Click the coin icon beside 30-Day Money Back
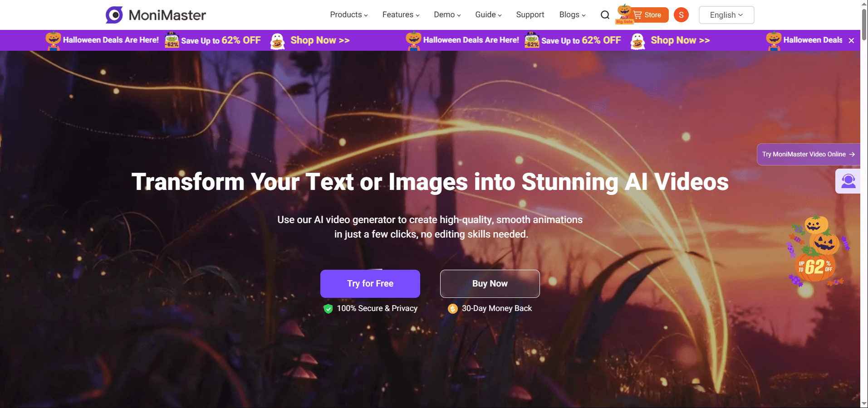This screenshot has width=868, height=408. click(452, 309)
